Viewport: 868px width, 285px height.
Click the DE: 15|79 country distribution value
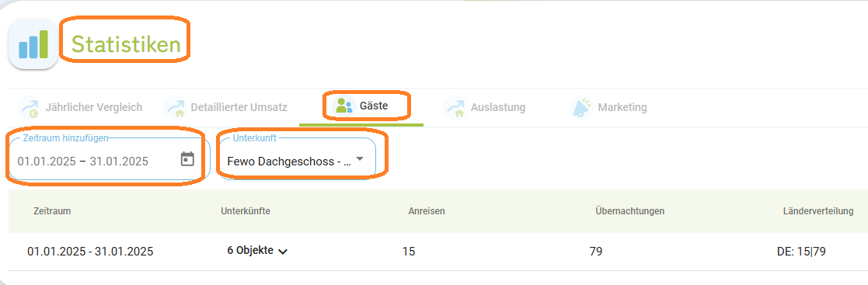click(802, 252)
